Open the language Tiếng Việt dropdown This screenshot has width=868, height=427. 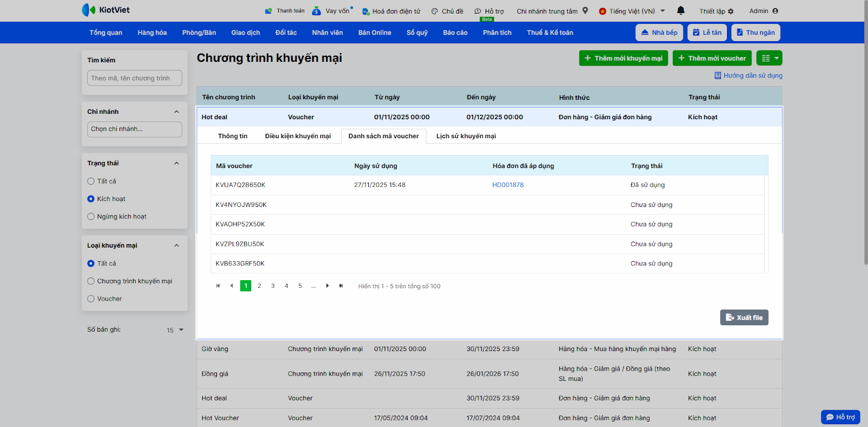coord(632,11)
